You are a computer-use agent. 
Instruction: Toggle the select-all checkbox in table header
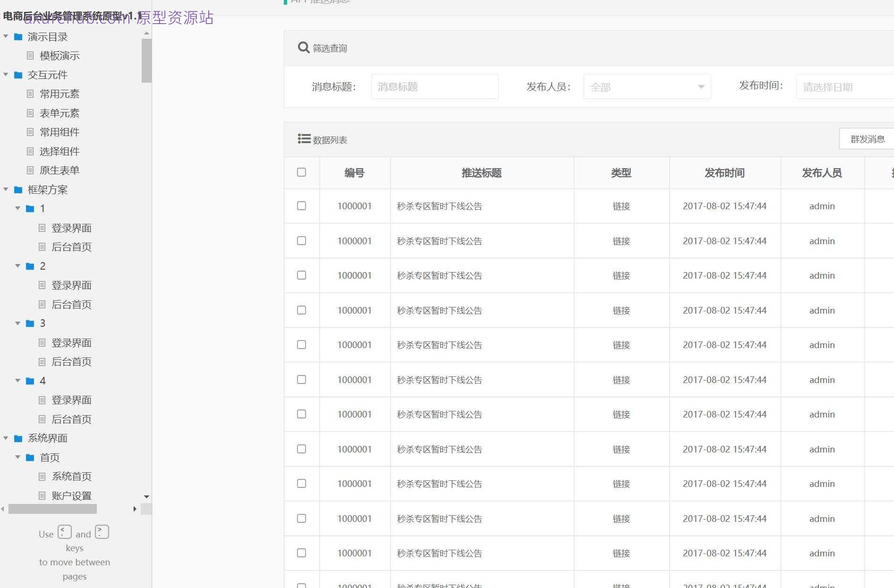tap(301, 172)
